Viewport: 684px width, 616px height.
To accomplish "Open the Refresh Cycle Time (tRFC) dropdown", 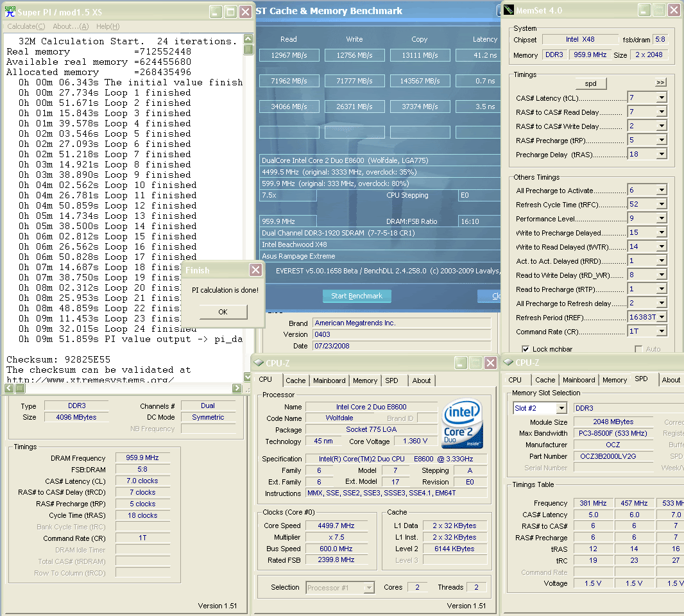I will click(662, 204).
